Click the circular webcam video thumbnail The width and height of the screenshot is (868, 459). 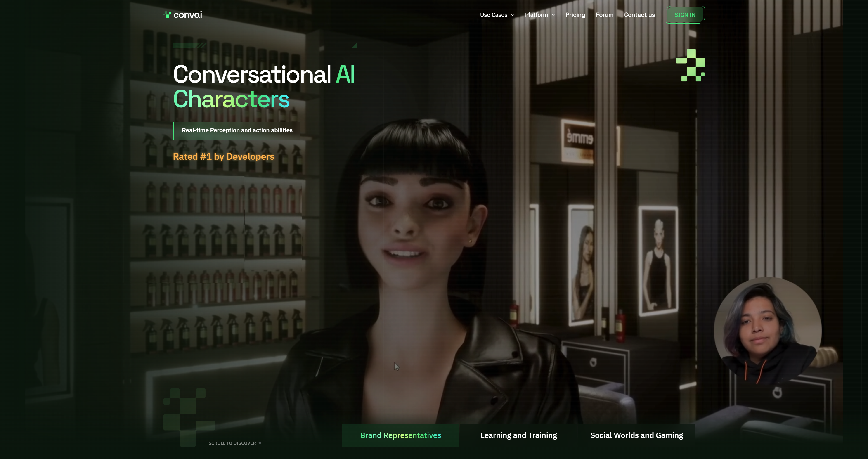[768, 331]
